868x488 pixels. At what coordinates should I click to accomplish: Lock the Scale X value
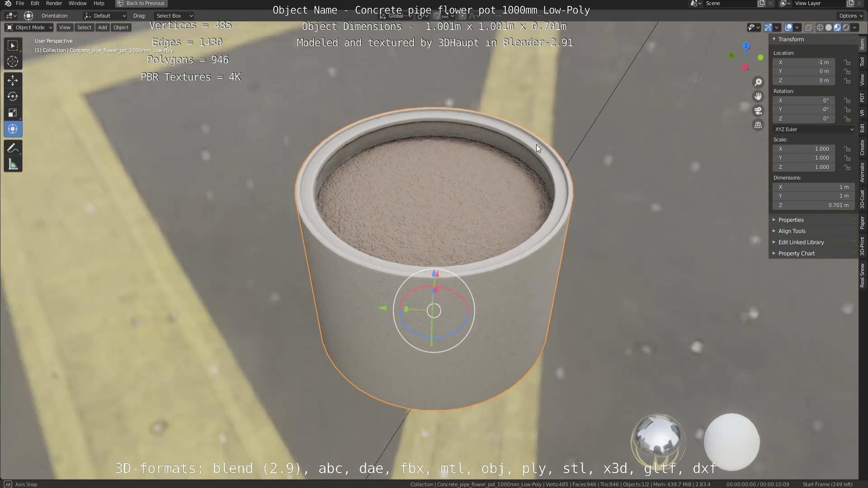click(x=847, y=149)
